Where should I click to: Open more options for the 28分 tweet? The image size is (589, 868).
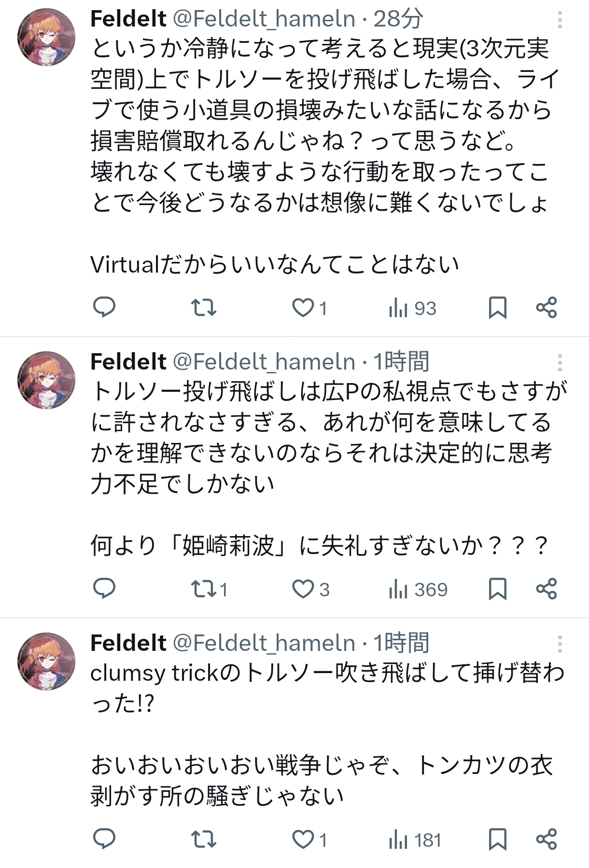tap(560, 20)
